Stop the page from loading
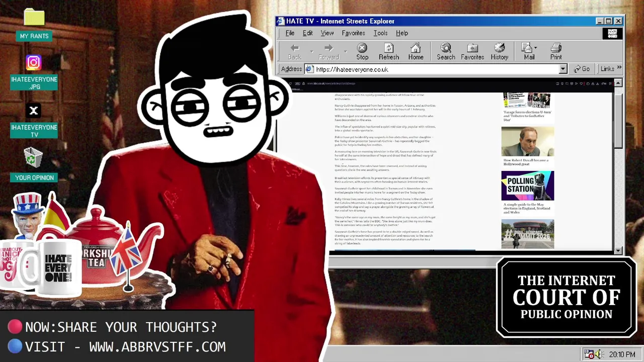Viewport: 644px width, 362px height. 362,52
